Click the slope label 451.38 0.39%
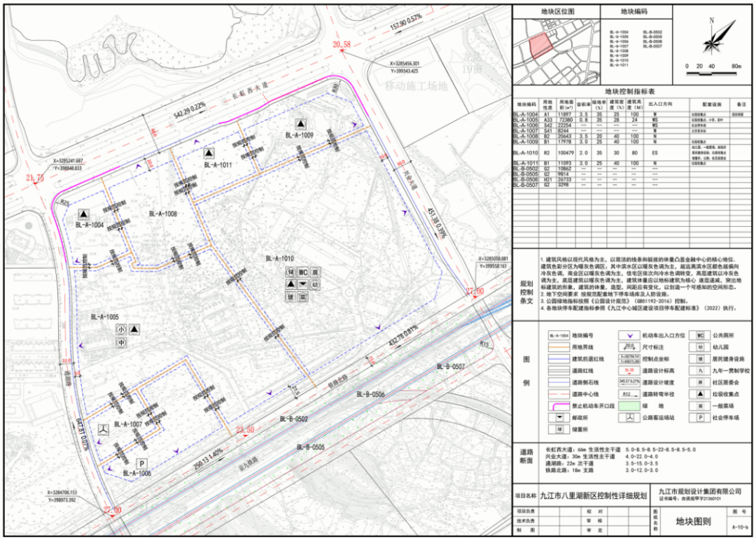The height and width of the screenshot is (539, 756). click(437, 223)
